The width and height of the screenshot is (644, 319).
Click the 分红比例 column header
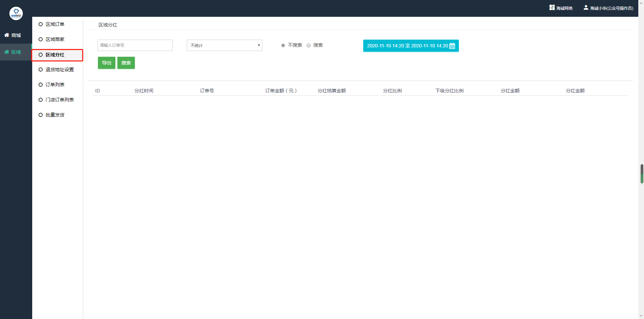(x=392, y=91)
